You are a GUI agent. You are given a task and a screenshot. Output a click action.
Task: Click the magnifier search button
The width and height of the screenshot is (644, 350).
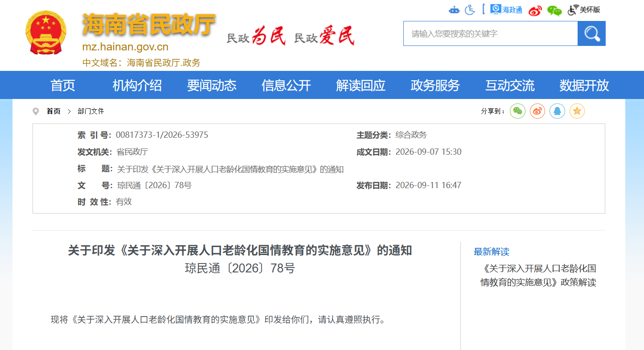coord(591,33)
